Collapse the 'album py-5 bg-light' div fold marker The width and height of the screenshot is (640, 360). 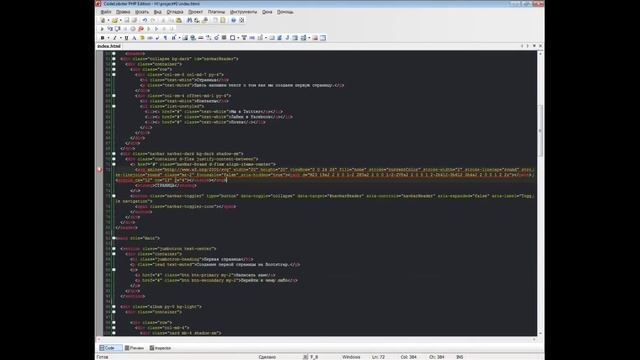114,307
